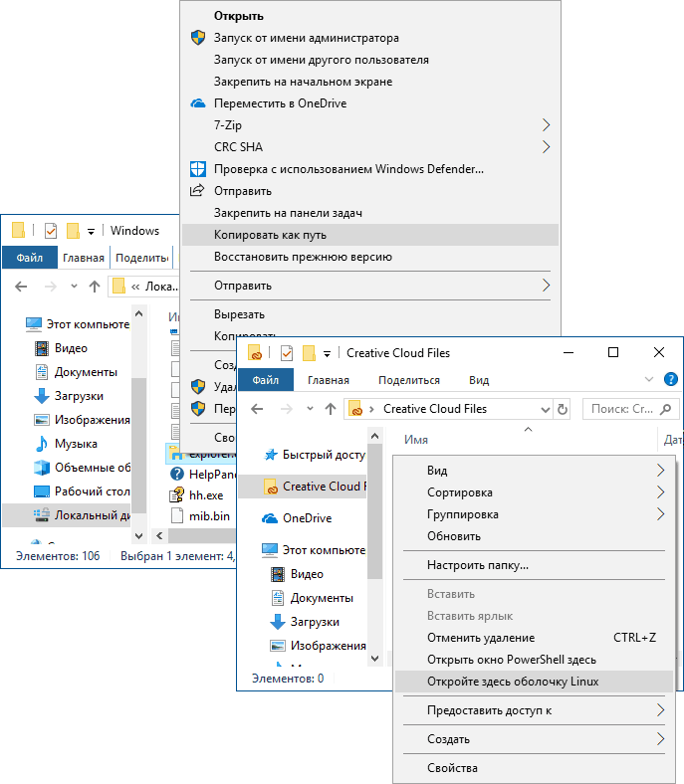Open Видео in Creative Cloud window sidebar
This screenshot has width=684, height=784.
click(298, 574)
